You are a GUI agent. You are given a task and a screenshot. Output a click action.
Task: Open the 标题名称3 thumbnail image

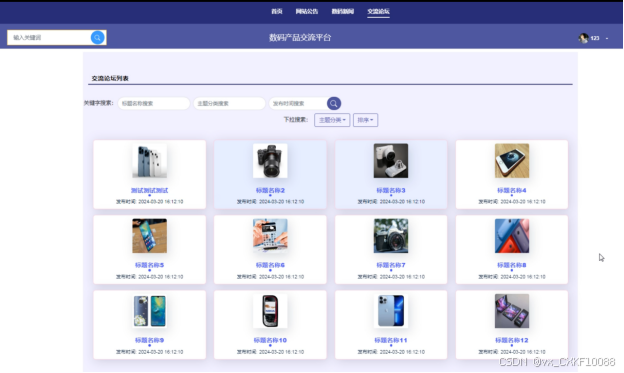(x=391, y=161)
